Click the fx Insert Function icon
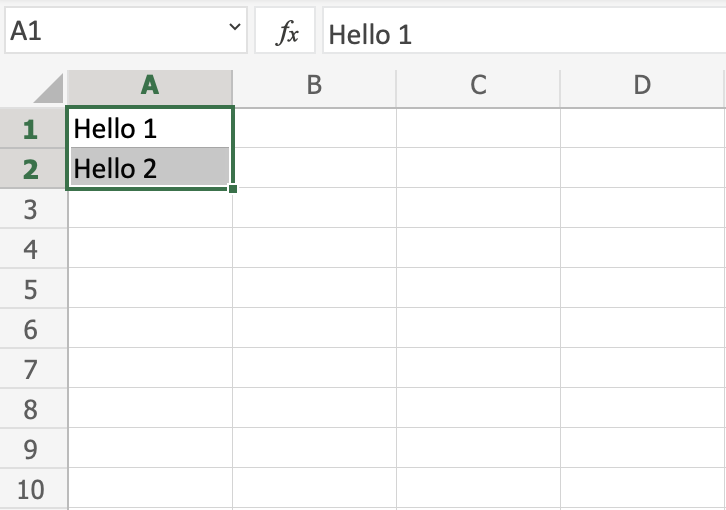Viewport: 726px width, 510px height. tap(287, 34)
